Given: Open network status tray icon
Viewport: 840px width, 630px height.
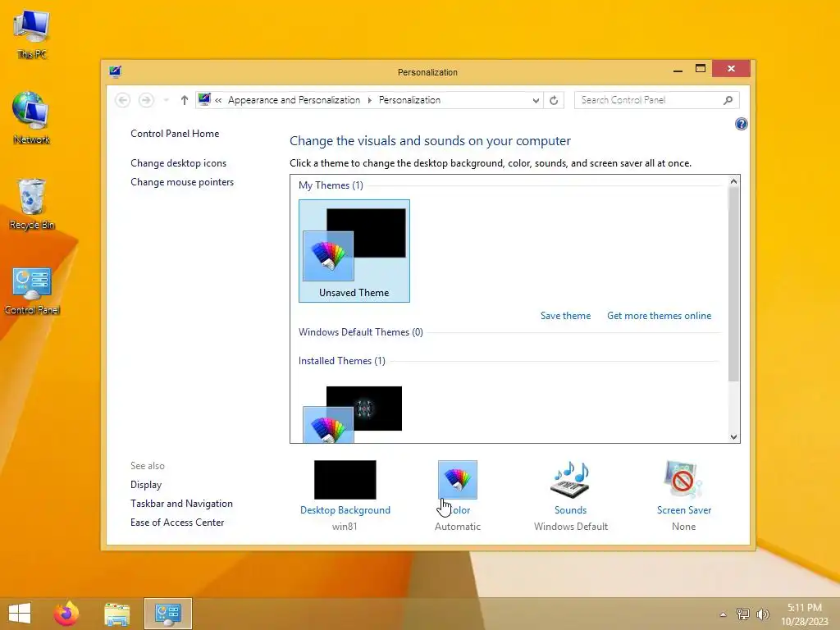Looking at the screenshot, I should pyautogui.click(x=743, y=614).
